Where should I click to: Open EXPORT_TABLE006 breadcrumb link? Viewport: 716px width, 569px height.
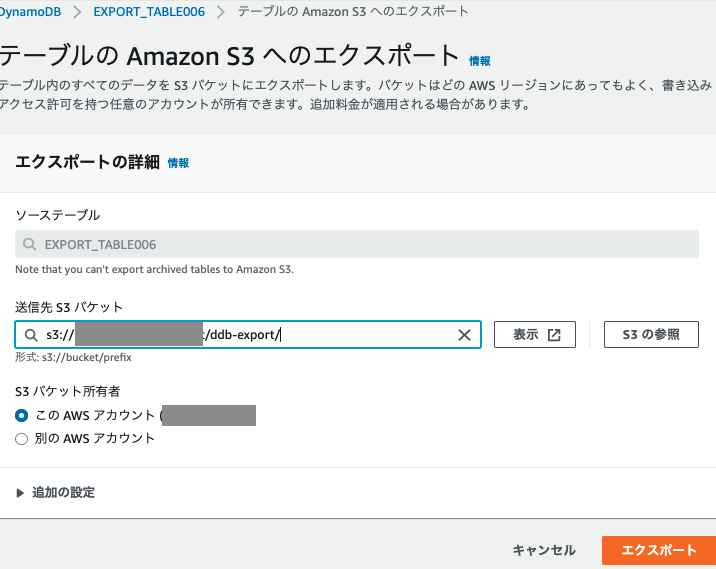[148, 11]
